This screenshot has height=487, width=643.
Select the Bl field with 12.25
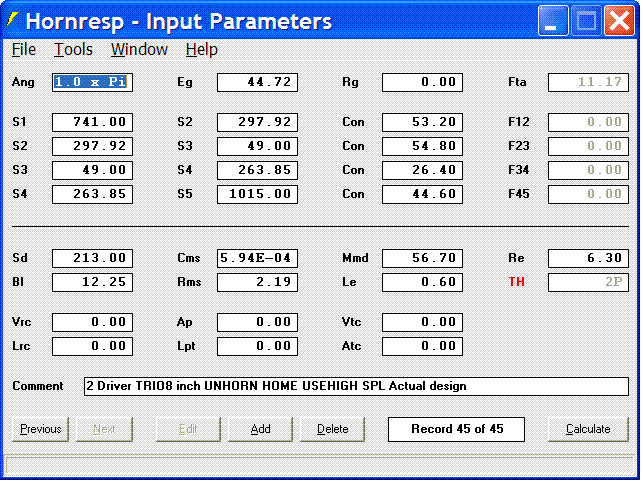92,282
